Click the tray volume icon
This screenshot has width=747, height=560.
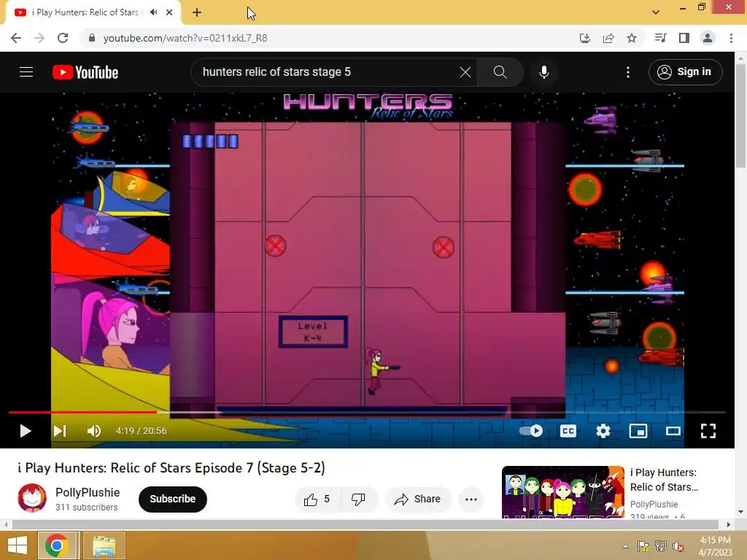(678, 546)
